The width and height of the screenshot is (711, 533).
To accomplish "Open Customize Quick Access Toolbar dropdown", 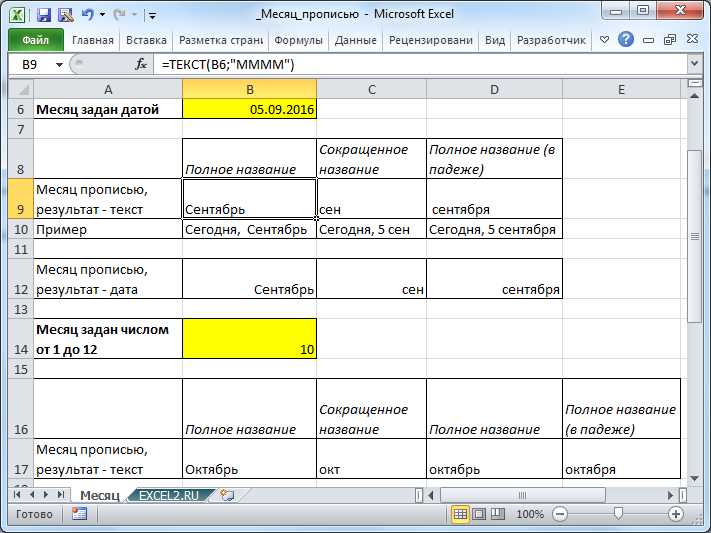I will (151, 16).
